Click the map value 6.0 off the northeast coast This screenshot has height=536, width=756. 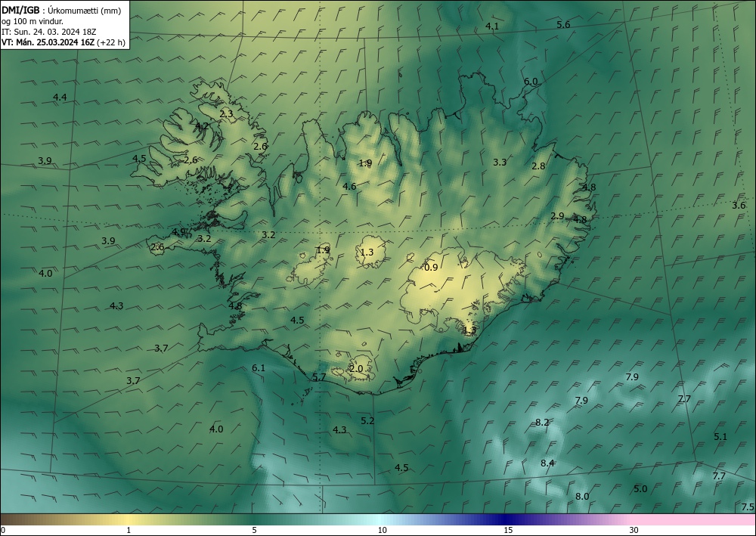531,82
